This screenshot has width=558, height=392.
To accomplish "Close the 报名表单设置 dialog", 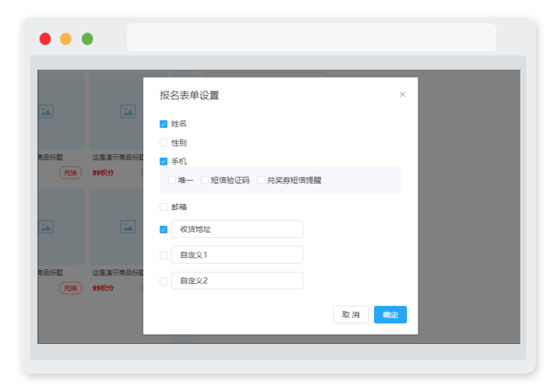I will (403, 94).
